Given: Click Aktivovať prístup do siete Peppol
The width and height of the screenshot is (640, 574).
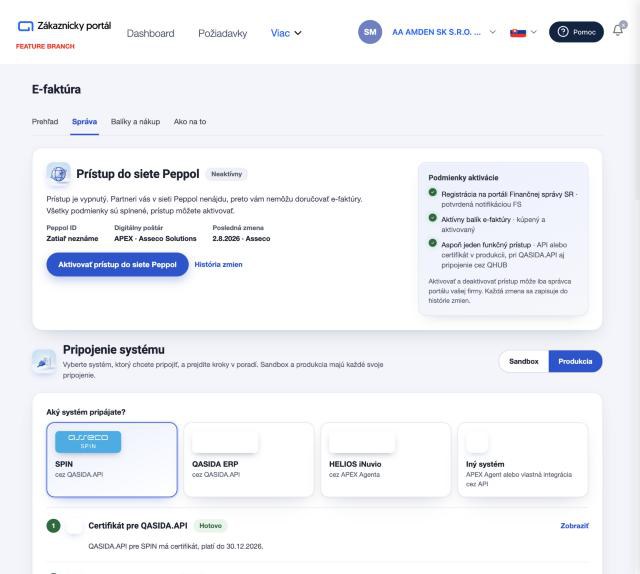Looking at the screenshot, I should pos(118,265).
